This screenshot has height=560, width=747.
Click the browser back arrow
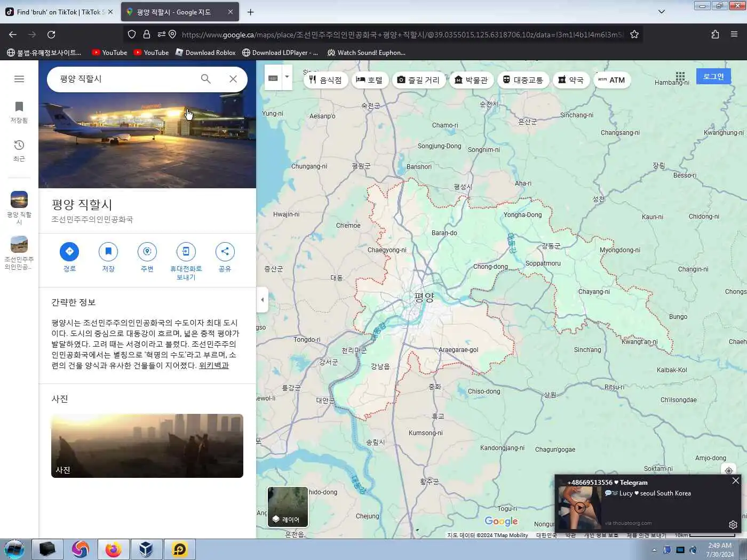(x=13, y=34)
